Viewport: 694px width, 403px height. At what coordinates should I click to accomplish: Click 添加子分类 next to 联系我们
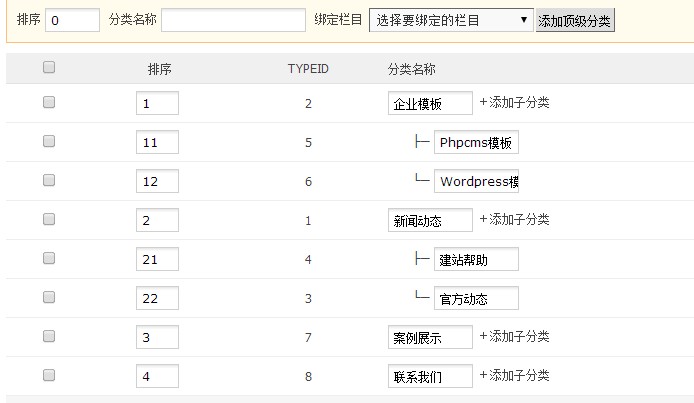coord(514,376)
